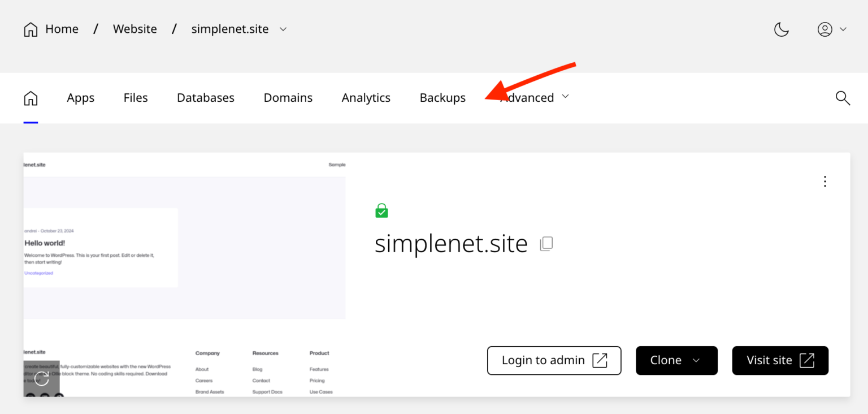
Task: Open the three-dot options menu
Action: [x=825, y=181]
